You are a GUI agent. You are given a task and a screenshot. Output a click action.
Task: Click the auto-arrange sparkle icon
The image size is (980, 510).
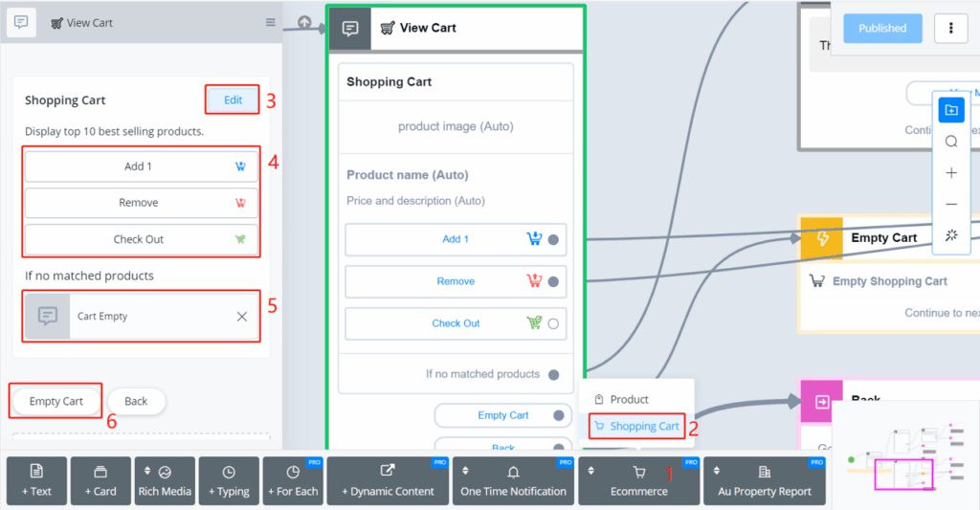pyautogui.click(x=951, y=235)
